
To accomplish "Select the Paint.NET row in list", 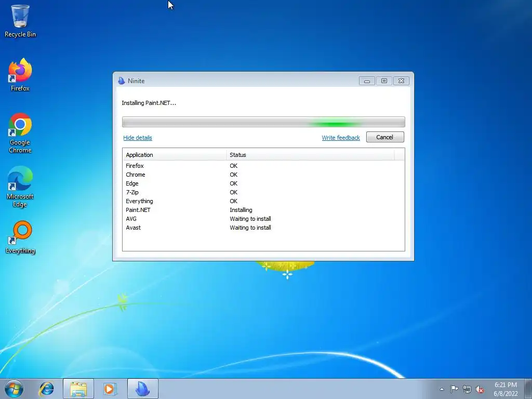I will (263, 210).
